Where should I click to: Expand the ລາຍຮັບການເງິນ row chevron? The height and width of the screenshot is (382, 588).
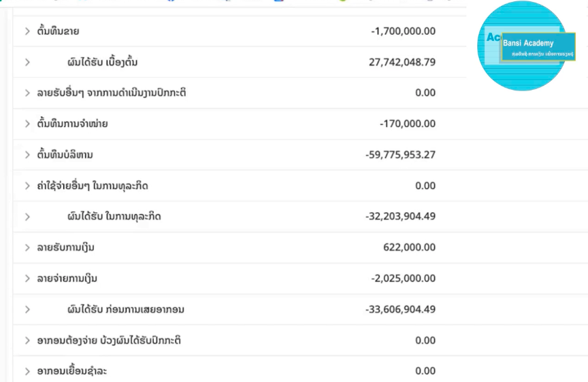pyautogui.click(x=27, y=247)
